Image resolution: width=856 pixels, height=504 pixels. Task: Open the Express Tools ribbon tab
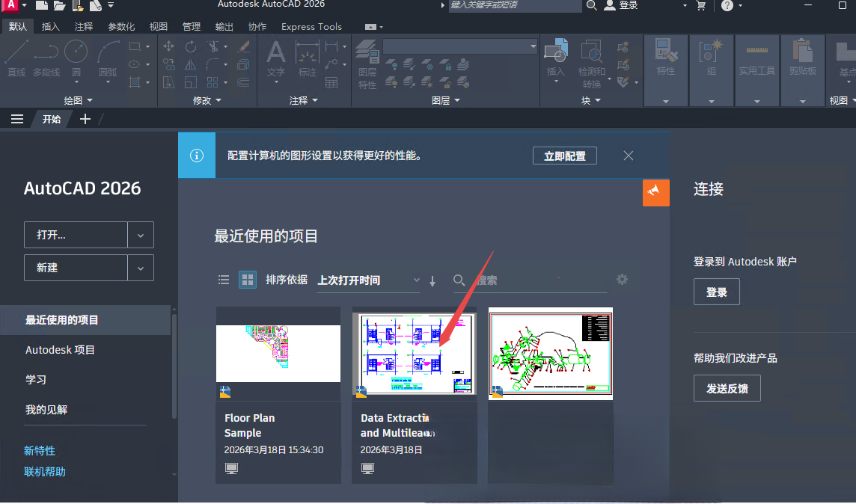coord(311,26)
